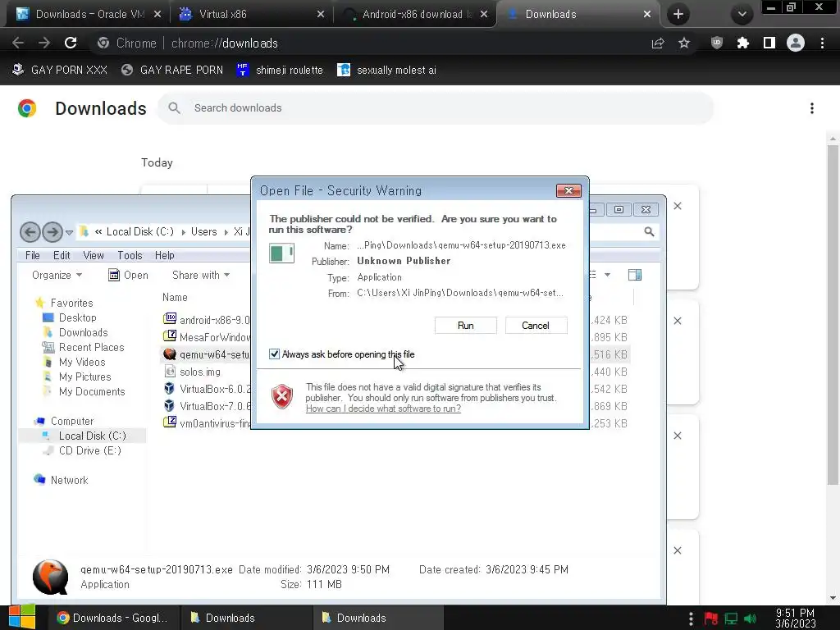Image resolution: width=840 pixels, height=630 pixels.
Task: Select Favorites in the navigation pane
Action: [x=64, y=303]
